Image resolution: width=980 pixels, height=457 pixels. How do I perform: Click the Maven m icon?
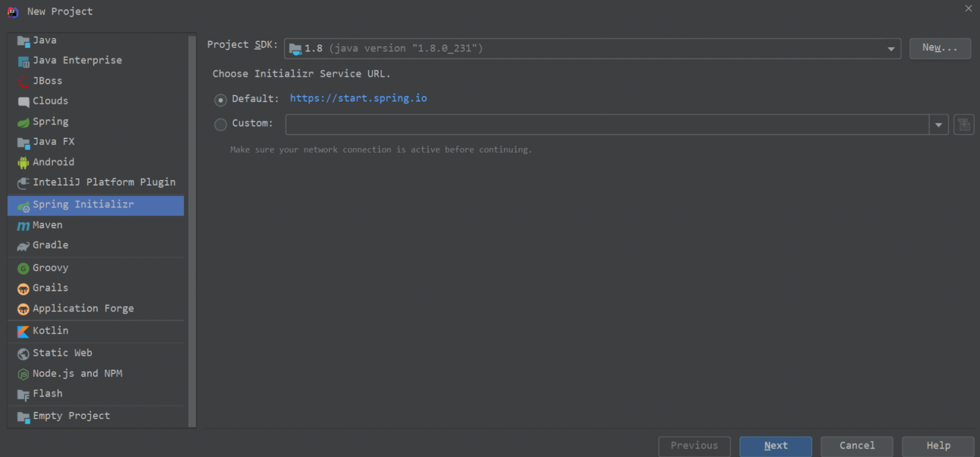tap(23, 226)
